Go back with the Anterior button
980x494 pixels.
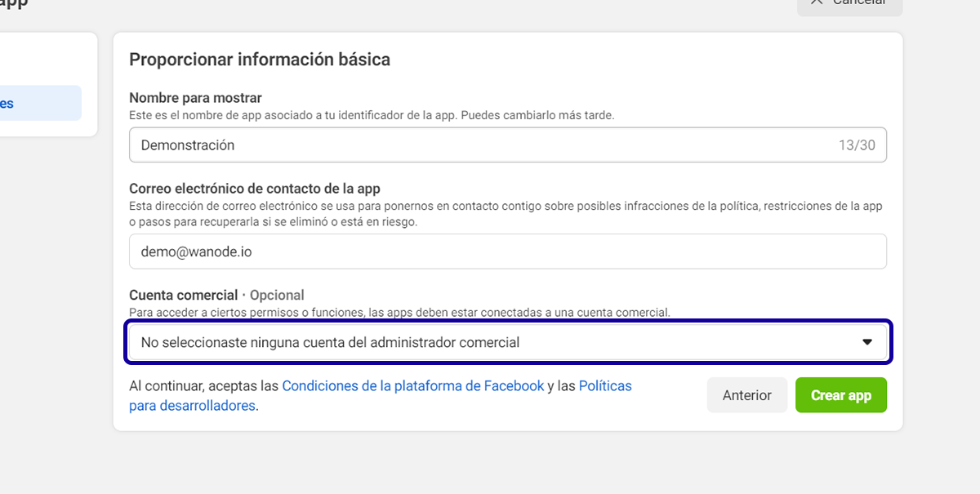746,395
